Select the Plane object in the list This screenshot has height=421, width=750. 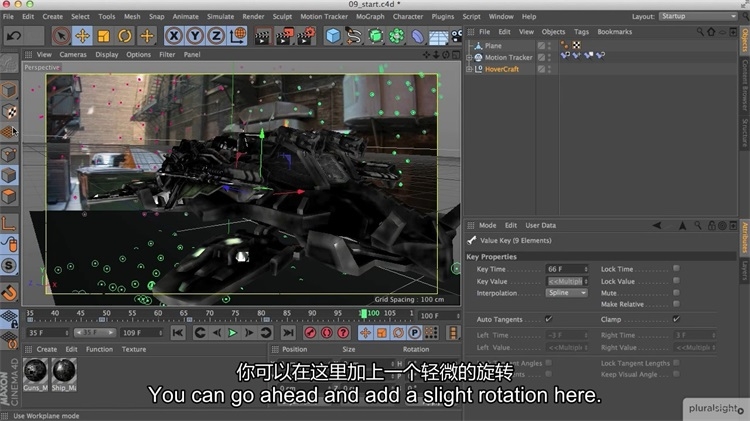click(x=493, y=46)
